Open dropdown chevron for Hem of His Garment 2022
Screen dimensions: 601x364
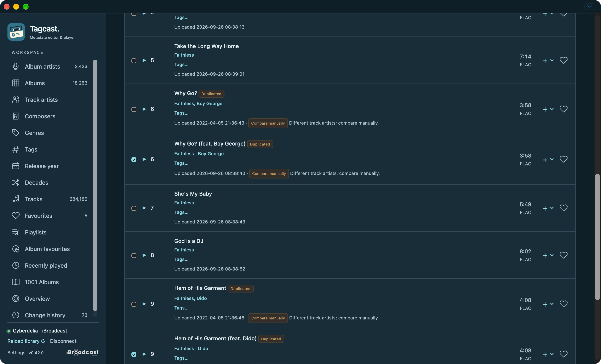coord(552,304)
